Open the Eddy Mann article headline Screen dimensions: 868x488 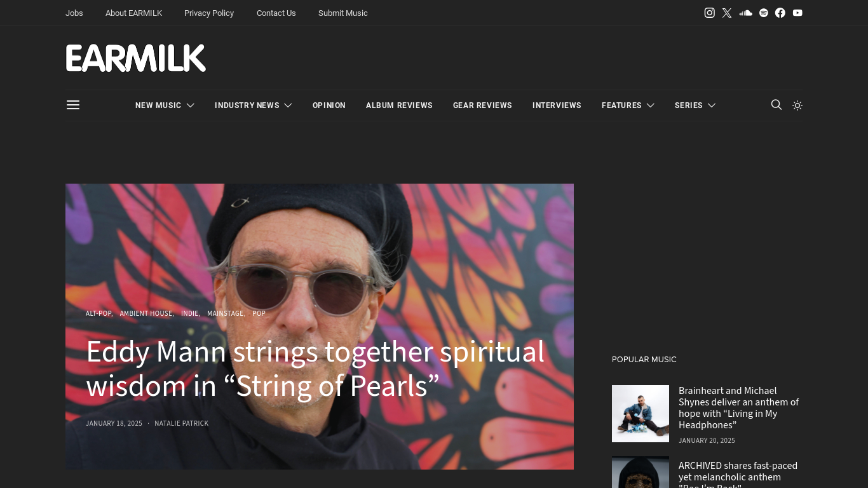pos(315,369)
